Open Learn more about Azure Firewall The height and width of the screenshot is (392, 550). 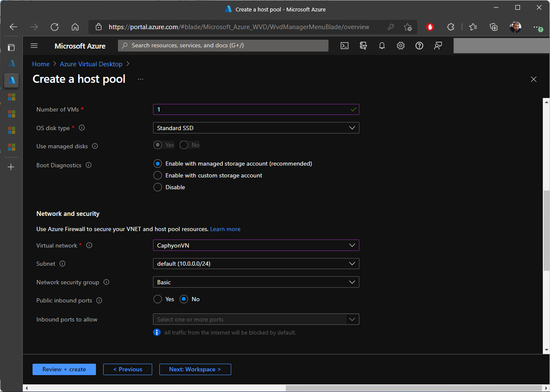coord(225,229)
